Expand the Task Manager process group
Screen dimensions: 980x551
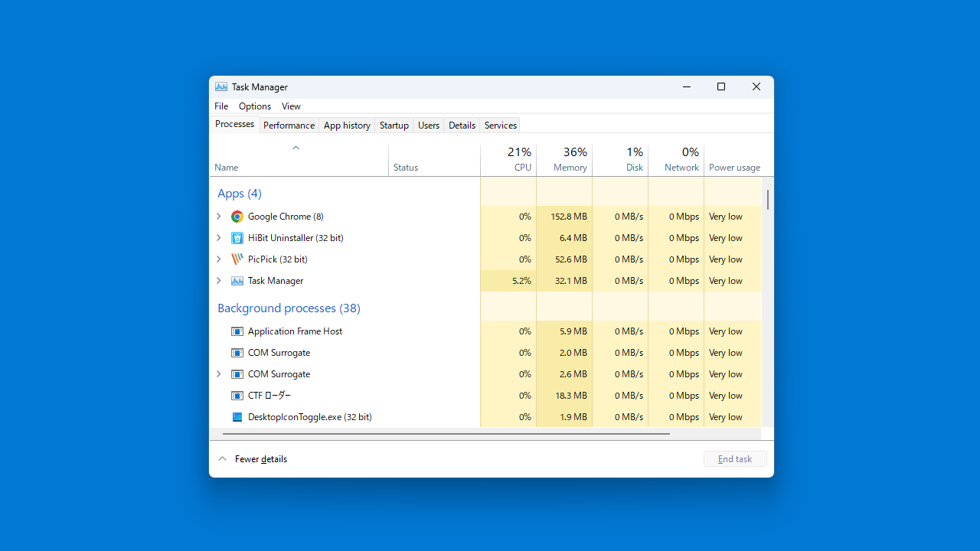coord(218,281)
